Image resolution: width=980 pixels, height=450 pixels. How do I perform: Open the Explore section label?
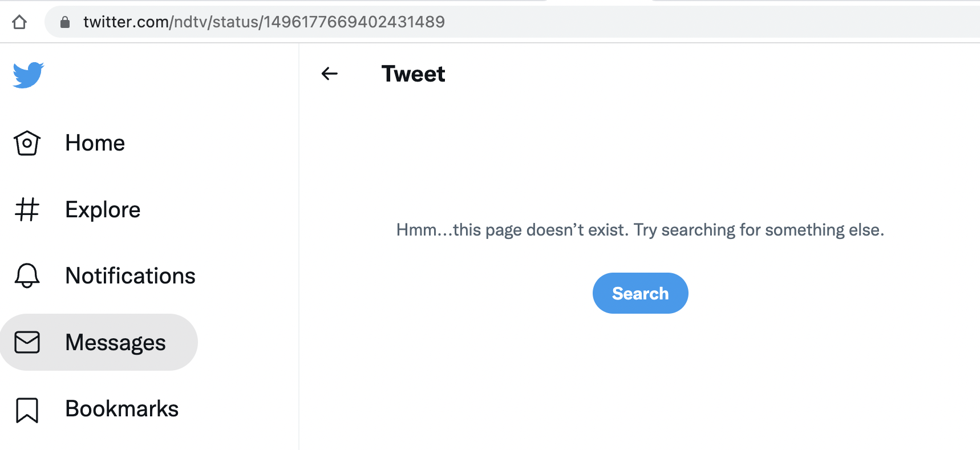[103, 210]
